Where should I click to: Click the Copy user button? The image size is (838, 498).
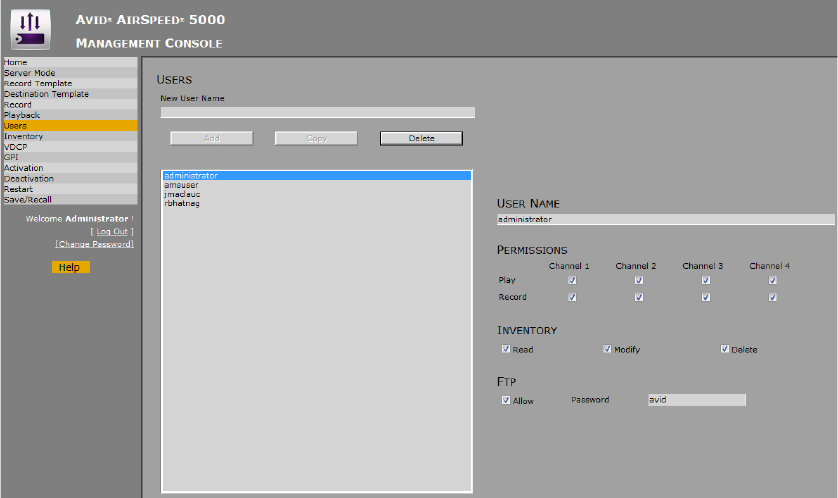point(316,138)
